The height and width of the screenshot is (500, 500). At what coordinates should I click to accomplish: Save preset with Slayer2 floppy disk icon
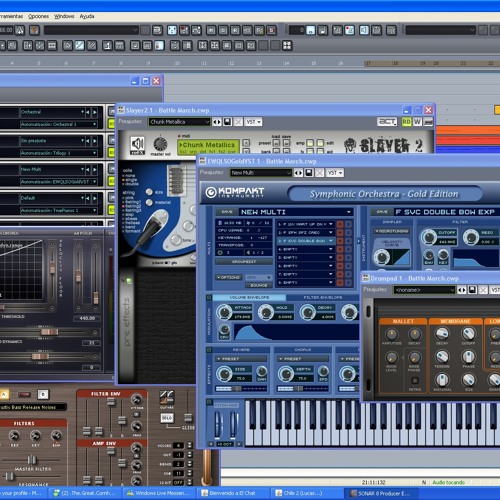click(228, 122)
